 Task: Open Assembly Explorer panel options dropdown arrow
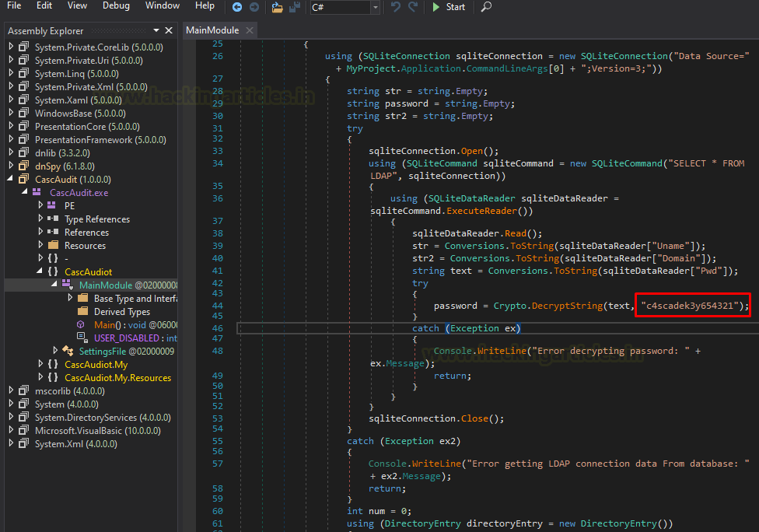click(156, 31)
